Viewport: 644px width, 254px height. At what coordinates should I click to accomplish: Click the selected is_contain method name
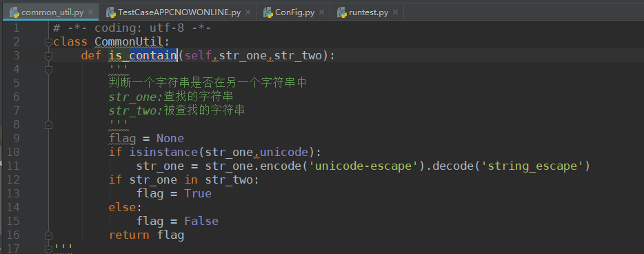tap(143, 55)
